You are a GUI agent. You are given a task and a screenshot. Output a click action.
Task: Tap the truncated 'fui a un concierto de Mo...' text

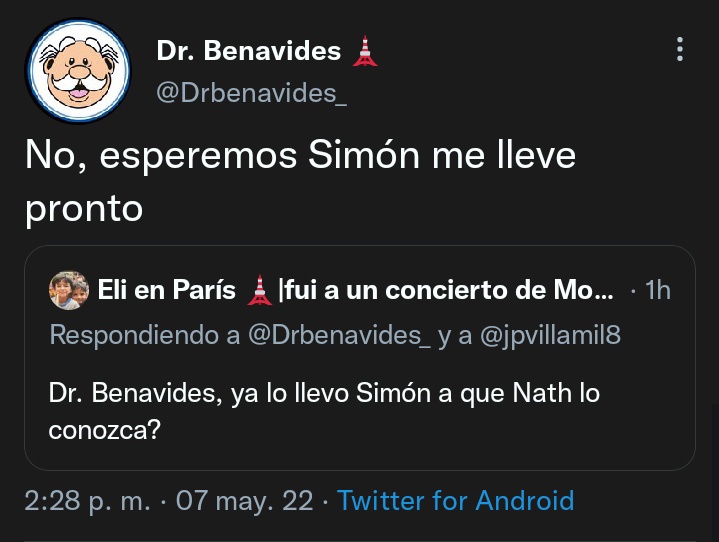point(448,290)
